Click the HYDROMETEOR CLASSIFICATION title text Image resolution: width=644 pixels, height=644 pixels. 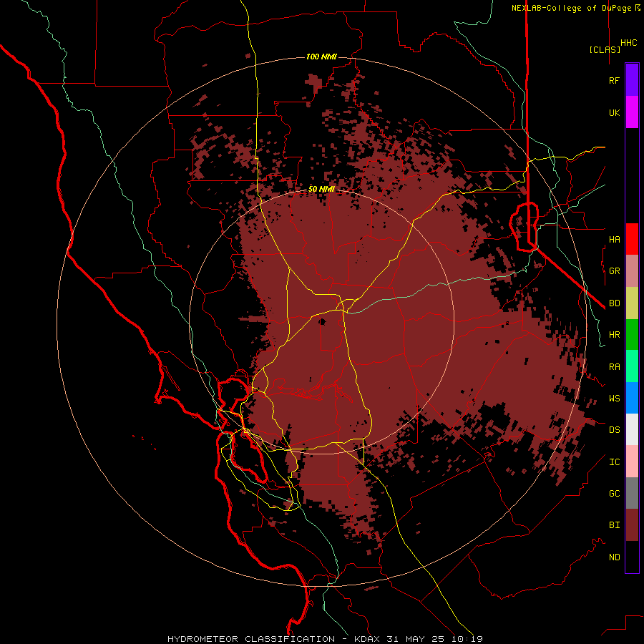(251, 639)
